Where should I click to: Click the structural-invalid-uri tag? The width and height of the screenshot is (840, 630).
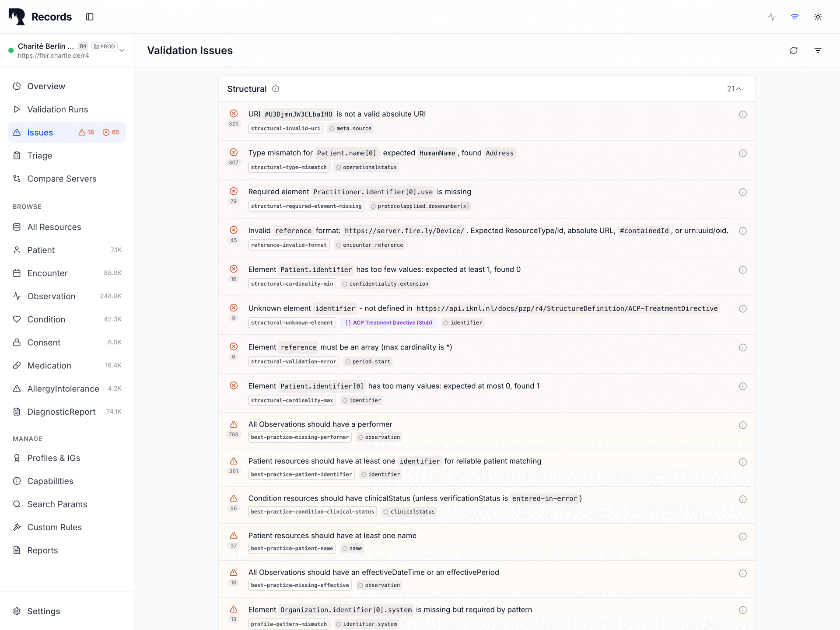[x=286, y=129]
